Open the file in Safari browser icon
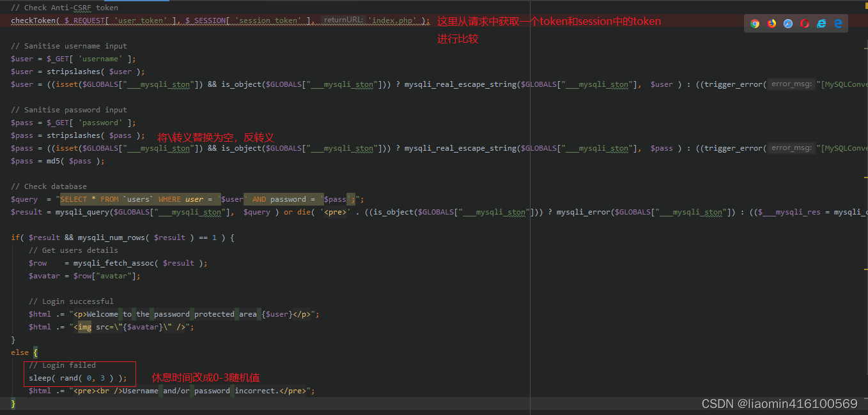Viewport: 868px width, 415px height. [x=788, y=24]
